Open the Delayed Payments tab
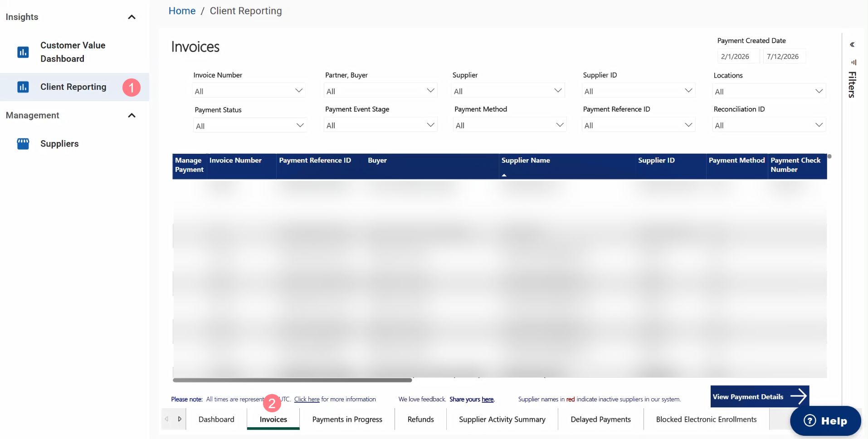 point(601,419)
